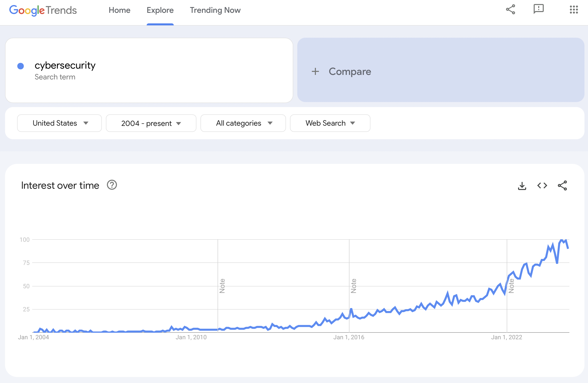Click the embed code icon

(x=542, y=185)
